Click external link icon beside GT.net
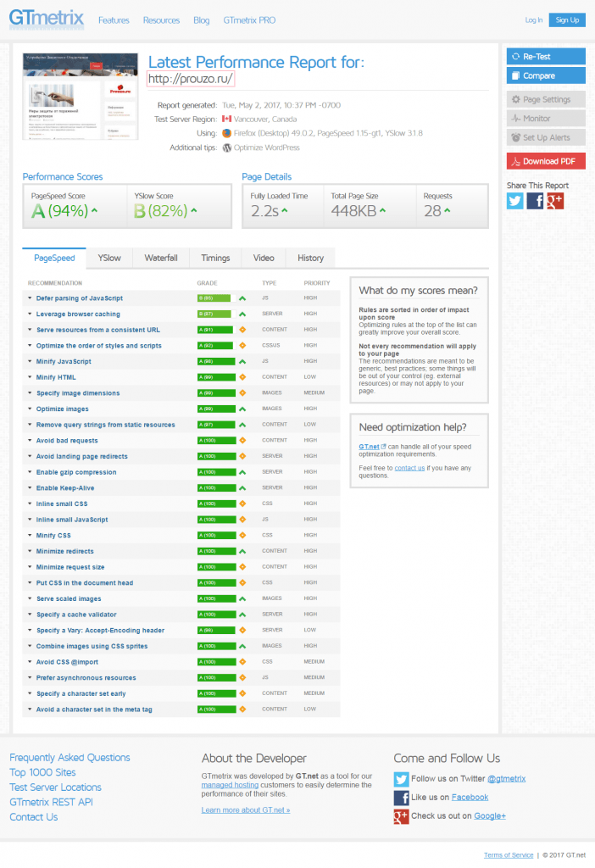595x868 pixels. click(384, 446)
